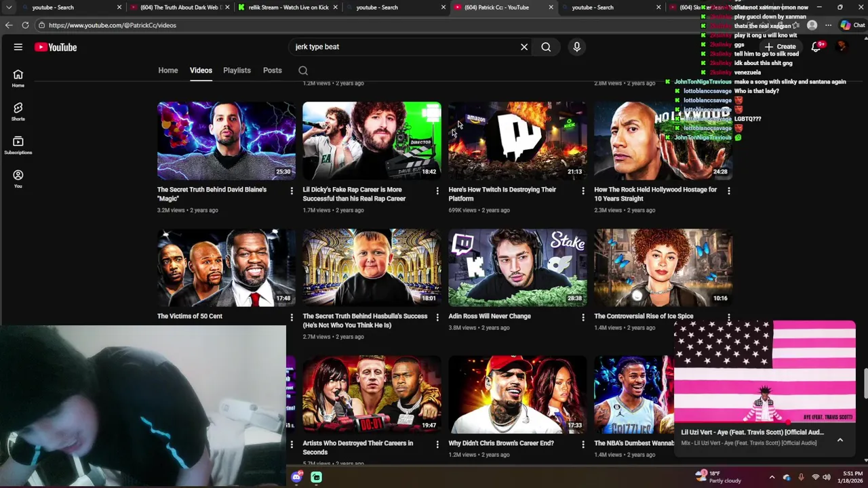The width and height of the screenshot is (868, 488).
Task: Open the weather widget showing 18°F
Action: click(x=719, y=477)
